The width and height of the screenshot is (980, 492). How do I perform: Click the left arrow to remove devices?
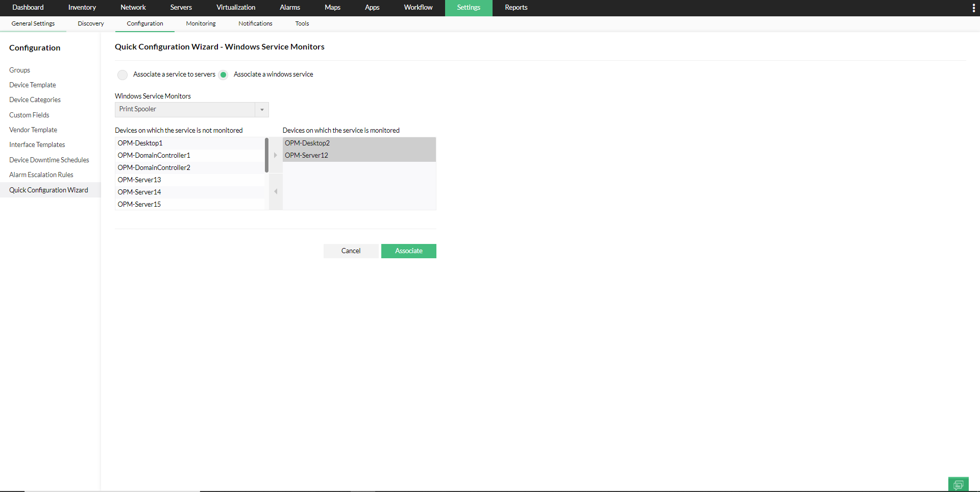point(275,191)
